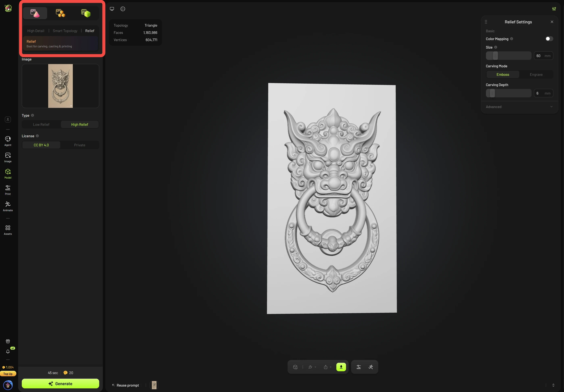This screenshot has height=392, width=564.
Task: Expand the Advanced section
Action: pyautogui.click(x=519, y=107)
